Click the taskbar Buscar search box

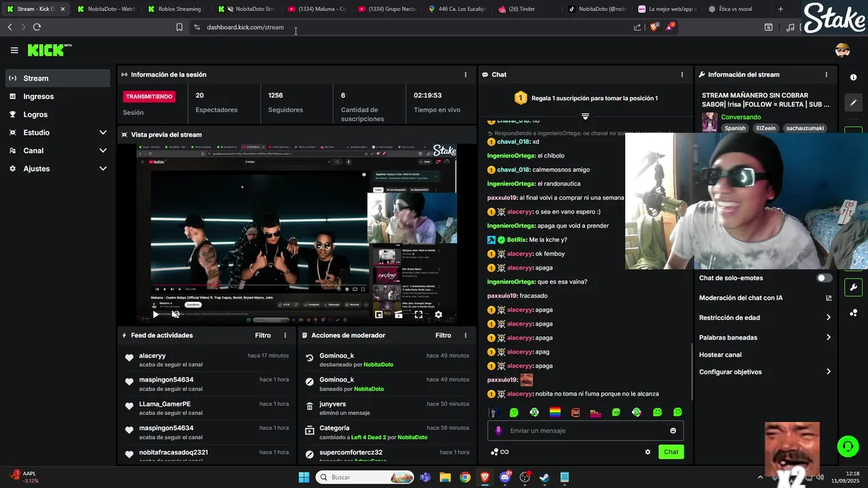click(365, 477)
